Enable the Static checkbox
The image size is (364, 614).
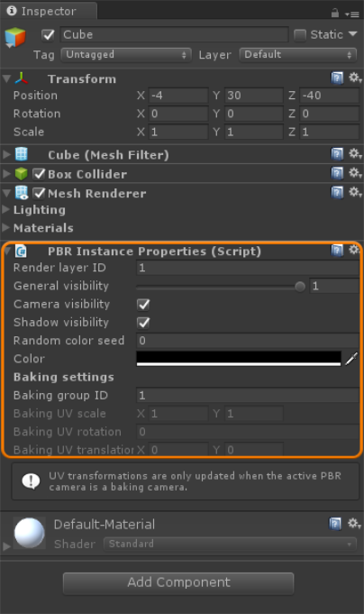(300, 35)
